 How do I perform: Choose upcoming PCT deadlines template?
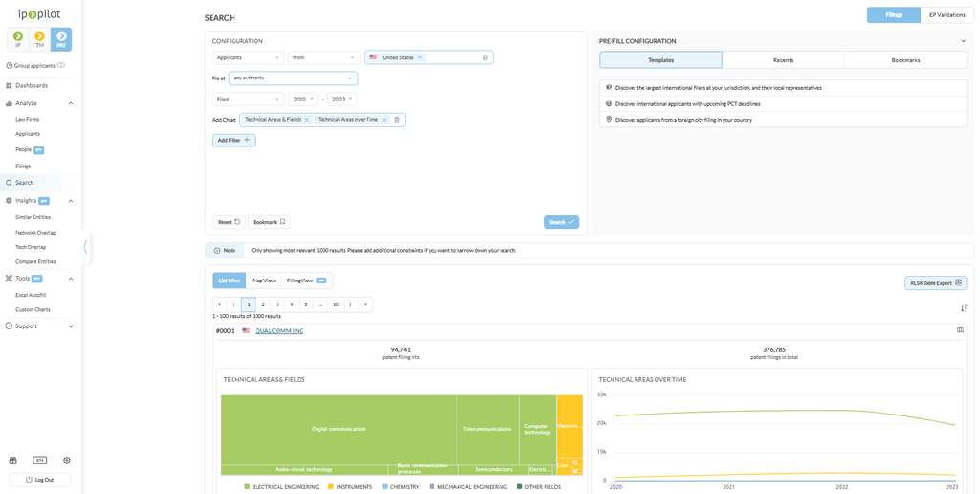point(783,103)
